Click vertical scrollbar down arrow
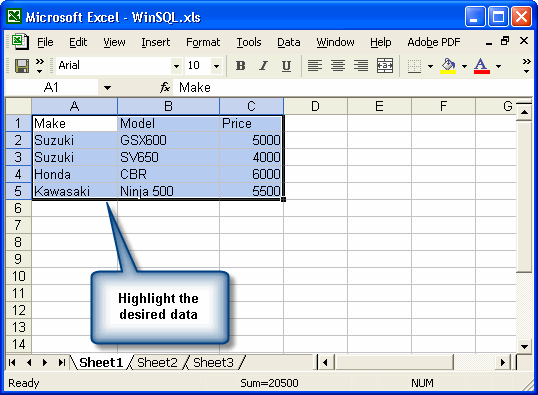The height and width of the screenshot is (395, 538). (524, 347)
